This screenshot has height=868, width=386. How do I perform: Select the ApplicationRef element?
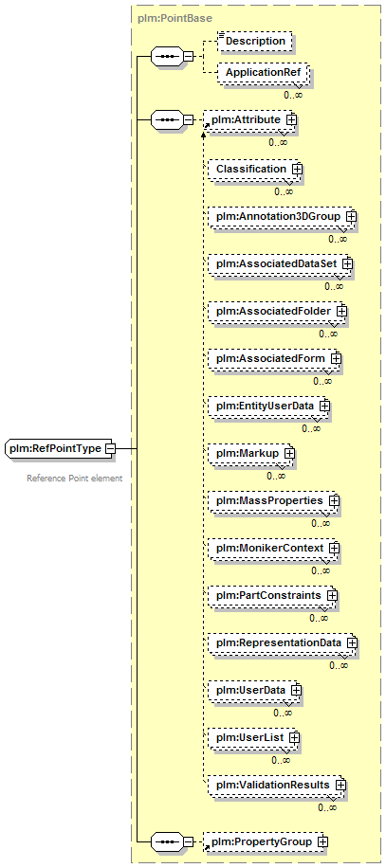click(x=262, y=73)
